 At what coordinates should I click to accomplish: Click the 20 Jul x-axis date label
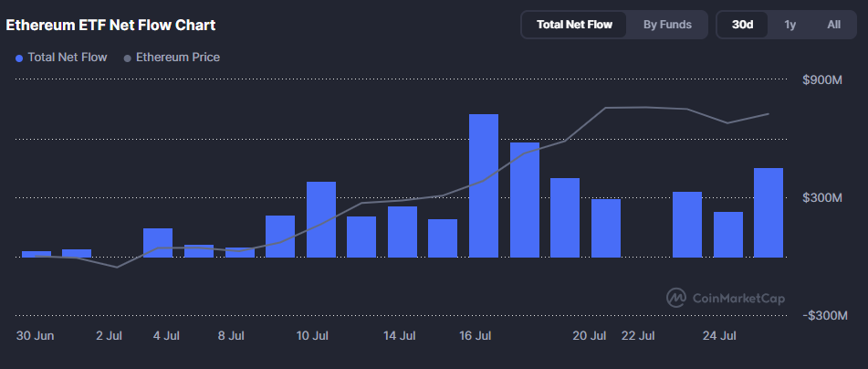pyautogui.click(x=590, y=336)
